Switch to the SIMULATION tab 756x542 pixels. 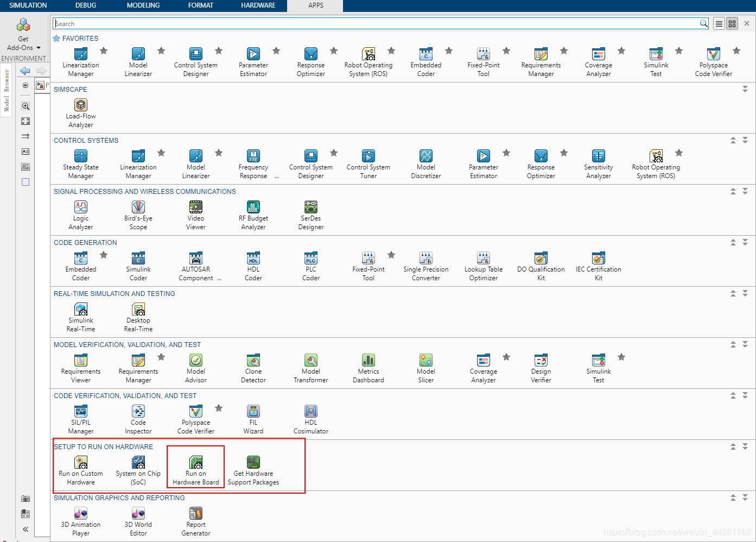pyautogui.click(x=28, y=5)
